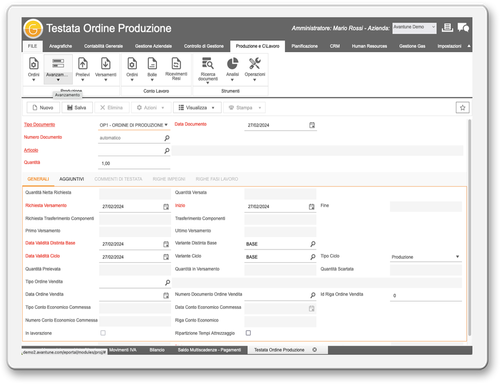The height and width of the screenshot is (384, 500).
Task: Open the Bolle ribbon icon
Action: point(152,69)
